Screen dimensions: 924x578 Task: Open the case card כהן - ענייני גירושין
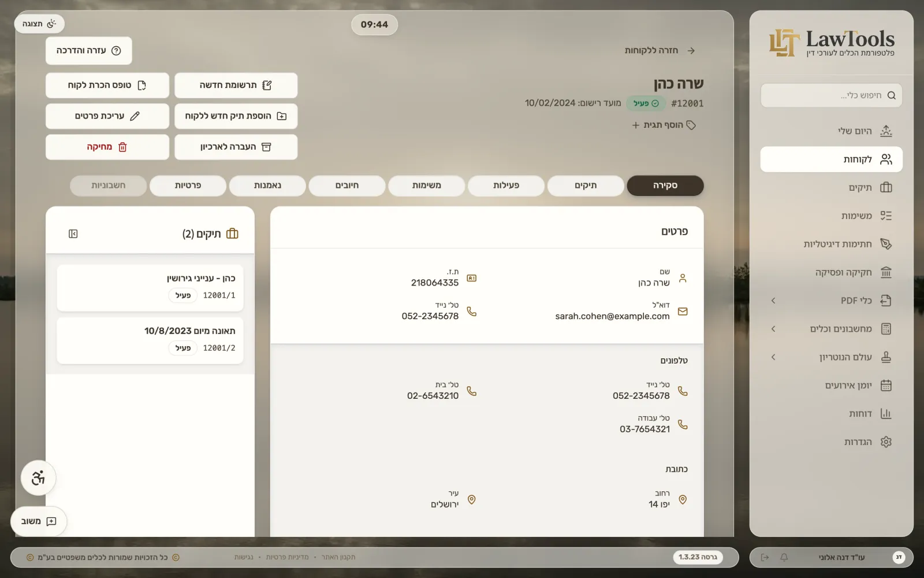(x=150, y=288)
